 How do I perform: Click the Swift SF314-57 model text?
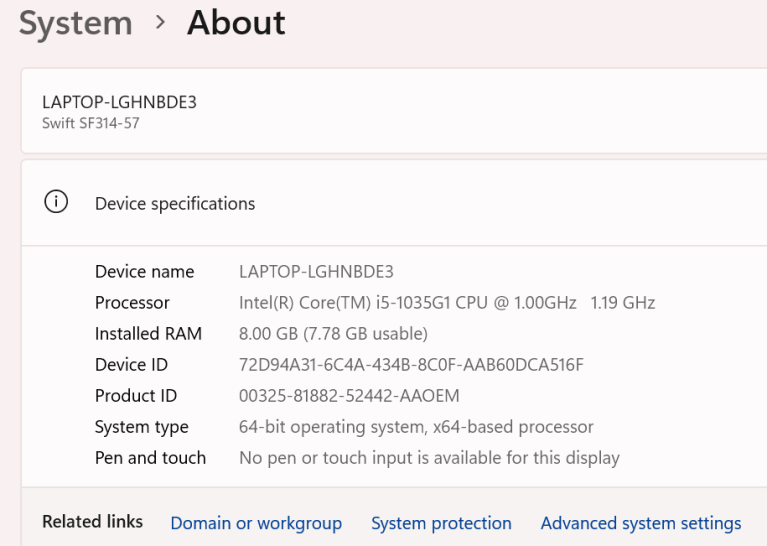coord(90,124)
